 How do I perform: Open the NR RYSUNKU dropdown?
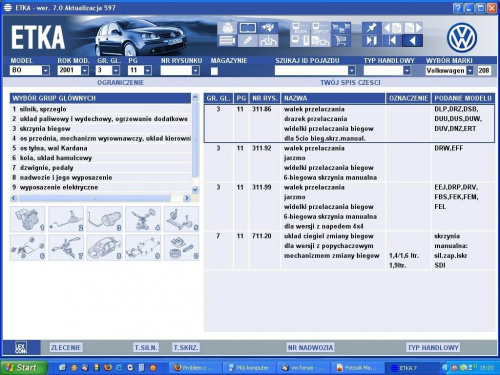coord(196,70)
